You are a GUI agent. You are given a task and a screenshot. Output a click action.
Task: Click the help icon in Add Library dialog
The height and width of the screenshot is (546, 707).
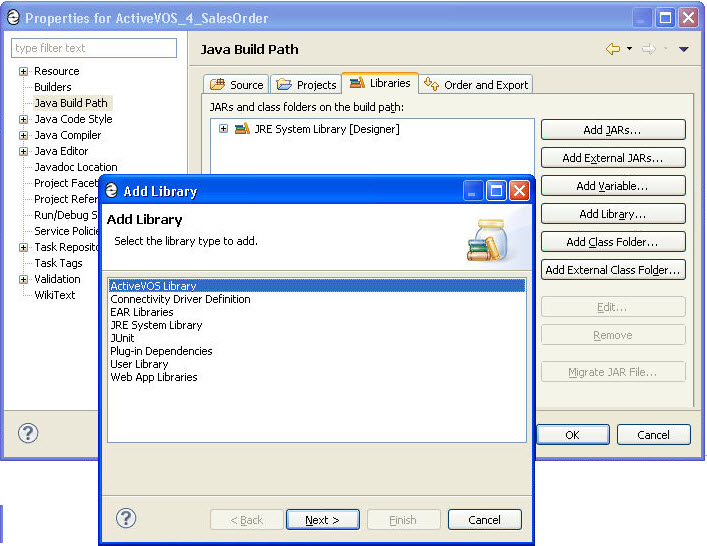click(x=126, y=518)
